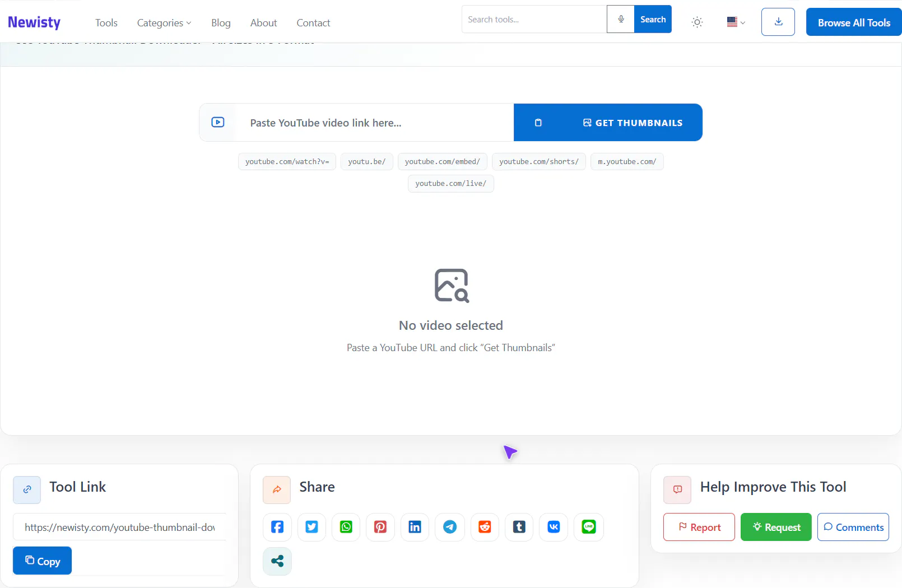Share on Facebook
Viewport: 902px width, 588px height.
[x=277, y=527]
